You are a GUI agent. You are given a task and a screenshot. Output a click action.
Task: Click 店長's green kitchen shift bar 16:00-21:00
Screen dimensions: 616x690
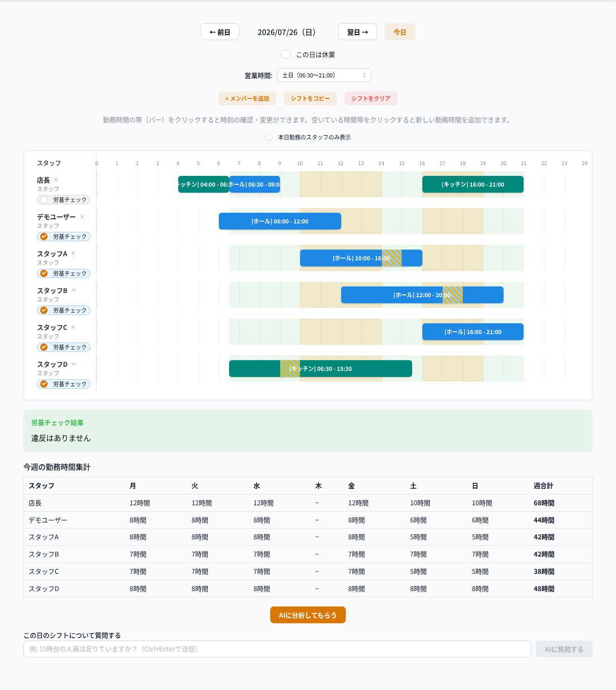473,184
